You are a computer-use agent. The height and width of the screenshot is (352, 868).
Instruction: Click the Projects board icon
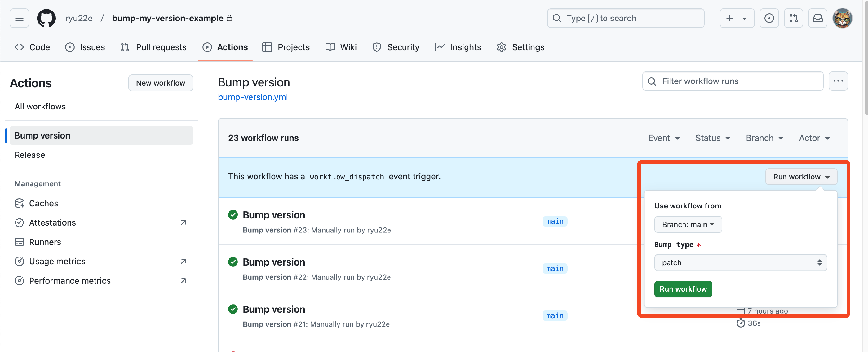pos(266,47)
